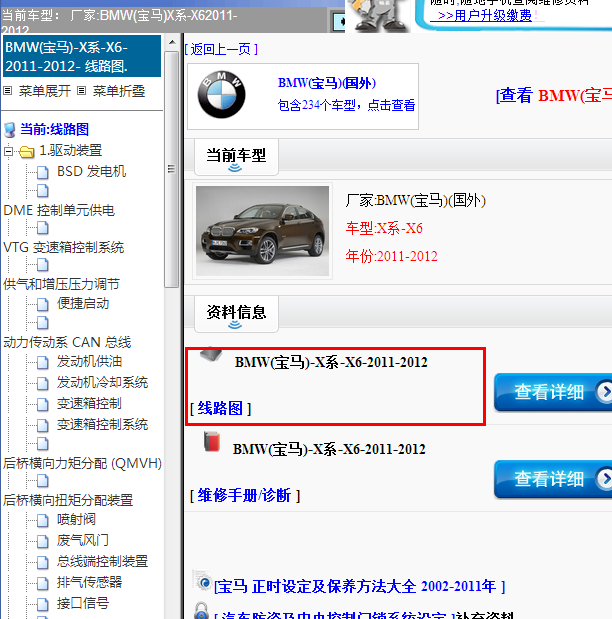Click 查看详细 button for 维修手册
612x619 pixels.
(x=553, y=479)
